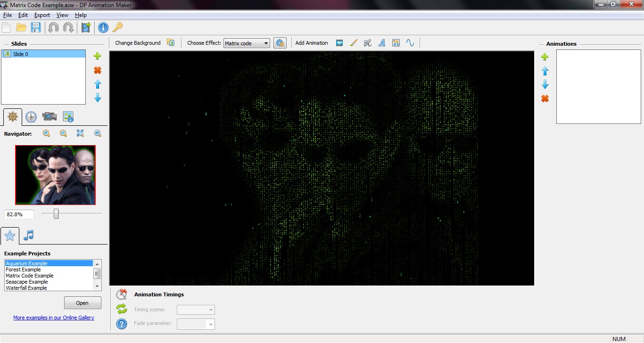Click the Navigator zoom slider handle

[56, 214]
